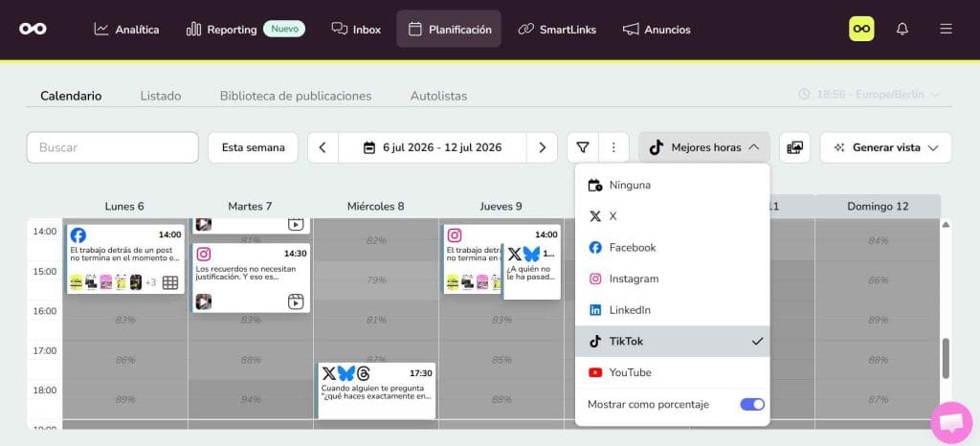
Task: Switch to the Autolistas tab
Action: coord(438,96)
